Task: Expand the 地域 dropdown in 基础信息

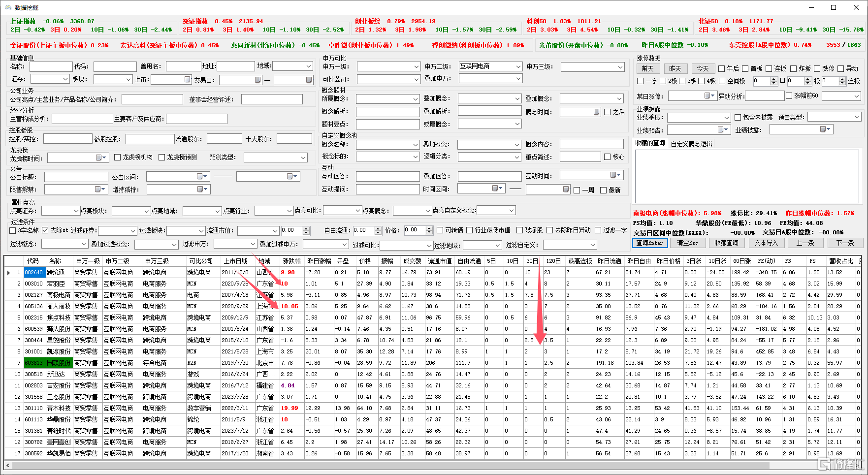Action: point(309,66)
